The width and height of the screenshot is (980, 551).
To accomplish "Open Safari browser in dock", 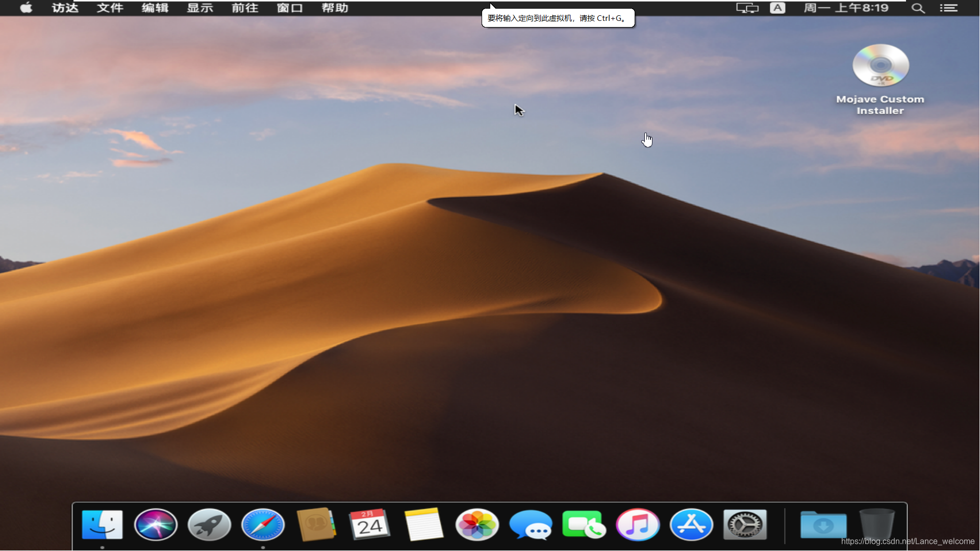I will point(263,524).
